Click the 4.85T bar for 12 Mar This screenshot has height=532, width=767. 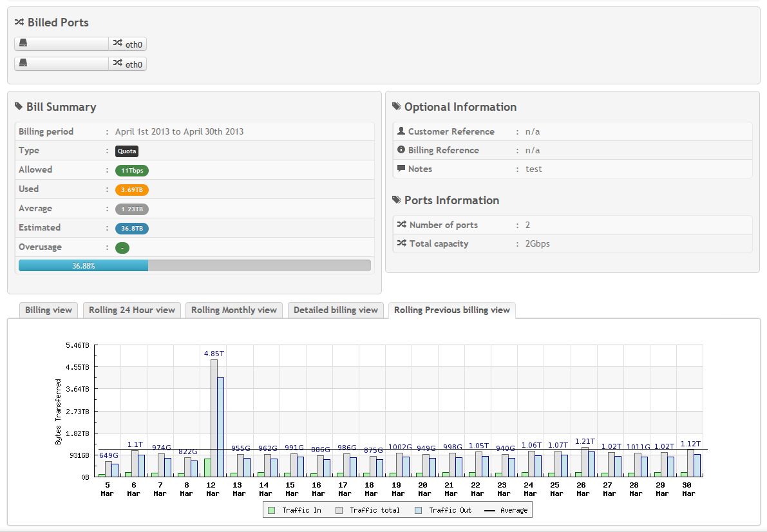coord(214,417)
